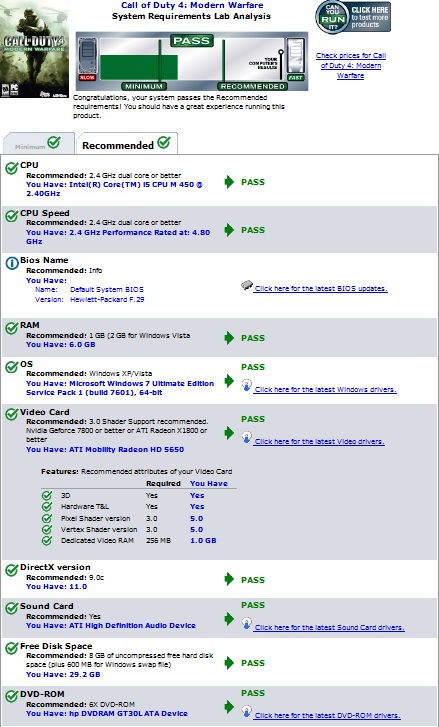
Task: Click the MINIMUM marker on the meter
Action: [x=144, y=86]
